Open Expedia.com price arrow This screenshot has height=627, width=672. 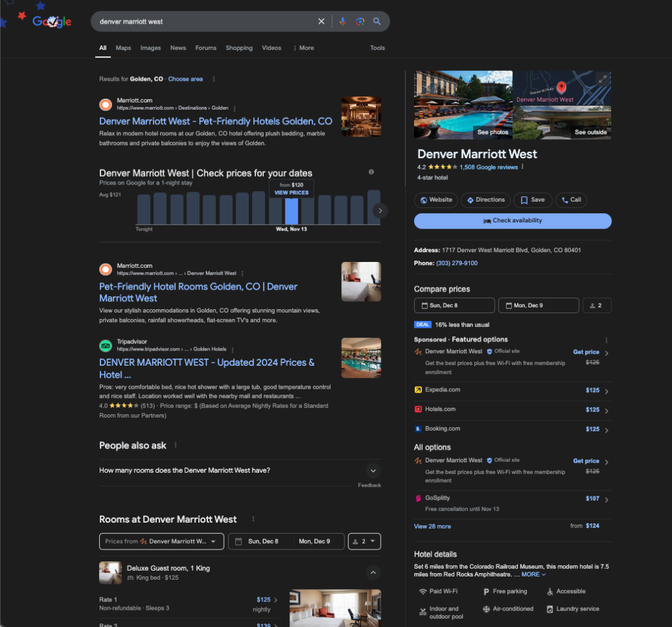click(x=606, y=391)
